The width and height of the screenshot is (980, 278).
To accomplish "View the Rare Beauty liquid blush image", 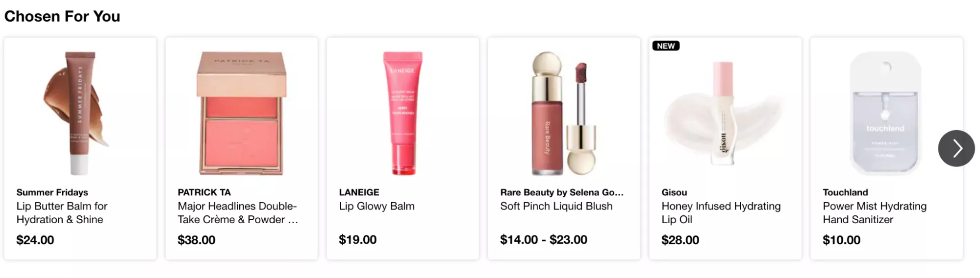I will (564, 113).
